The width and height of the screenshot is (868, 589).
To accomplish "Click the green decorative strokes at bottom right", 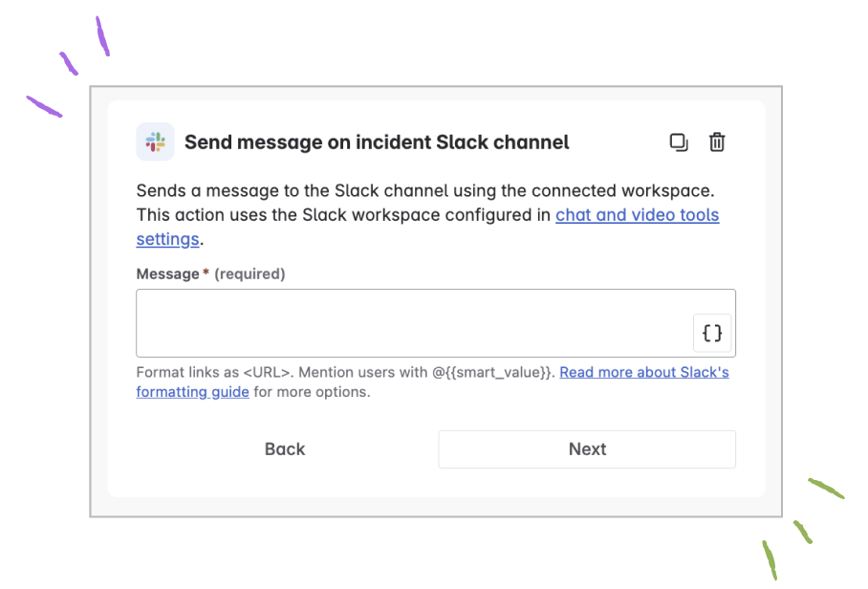I will tap(803, 529).
